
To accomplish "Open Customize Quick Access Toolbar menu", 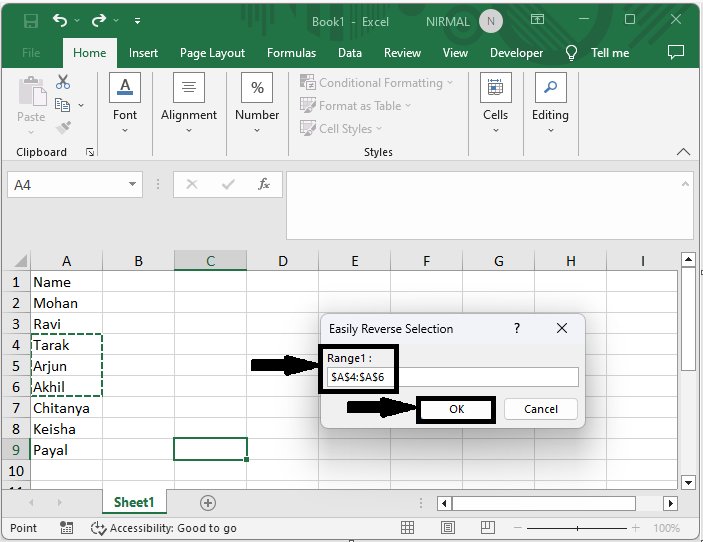I will 138,21.
